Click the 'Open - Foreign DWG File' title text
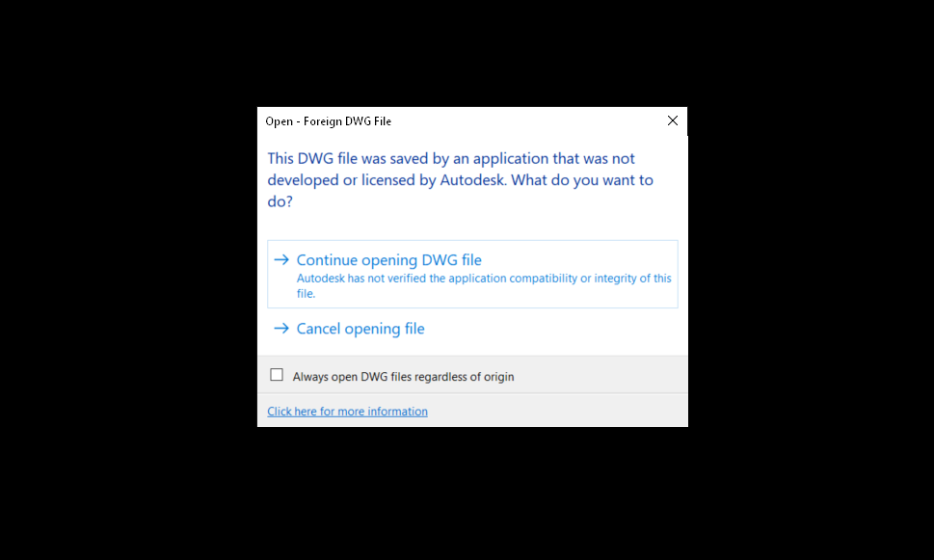The image size is (934, 560). (x=328, y=121)
